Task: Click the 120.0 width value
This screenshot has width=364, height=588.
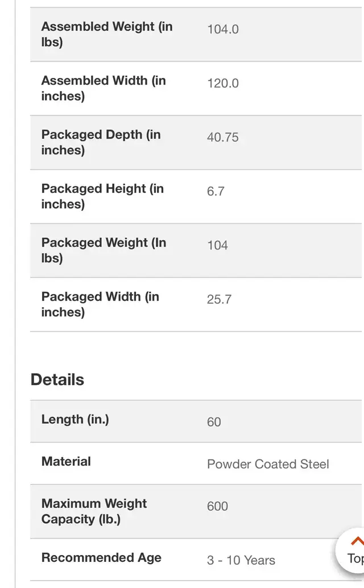Action: pos(223,83)
